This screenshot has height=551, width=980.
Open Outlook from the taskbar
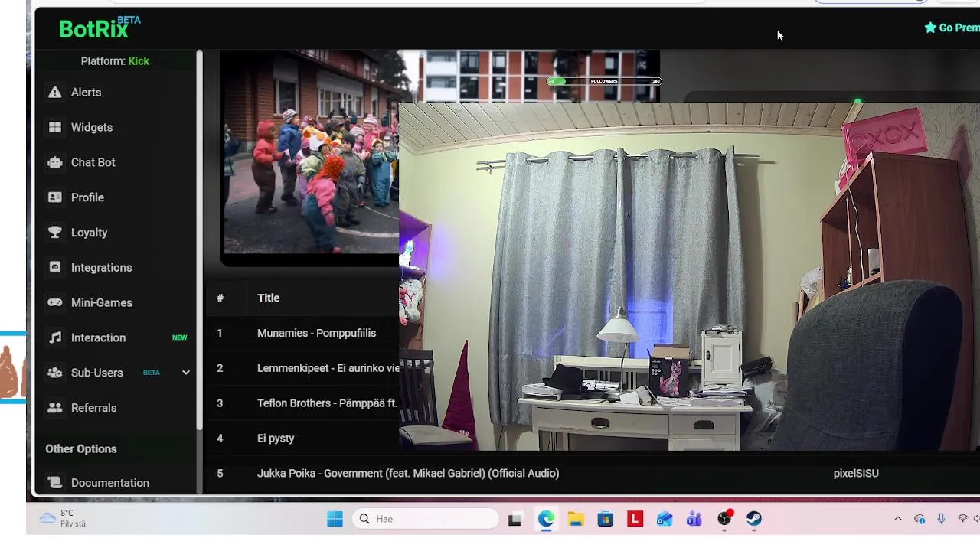click(x=665, y=519)
